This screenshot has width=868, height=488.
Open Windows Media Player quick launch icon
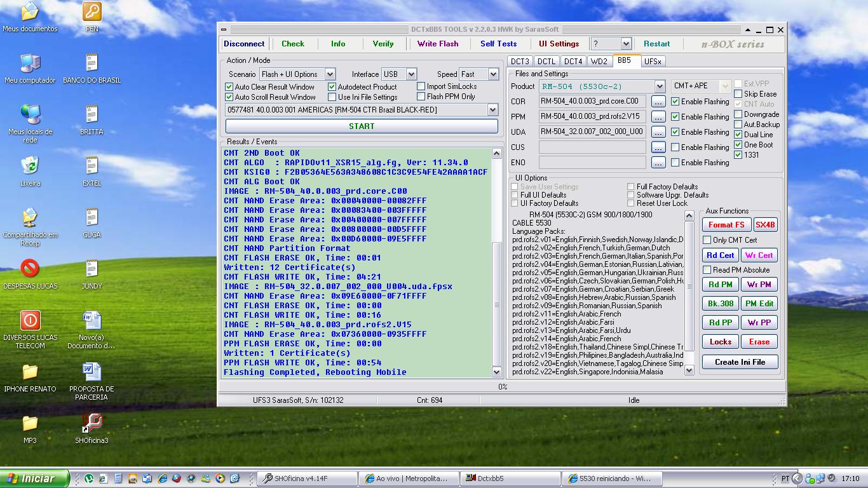click(220, 478)
